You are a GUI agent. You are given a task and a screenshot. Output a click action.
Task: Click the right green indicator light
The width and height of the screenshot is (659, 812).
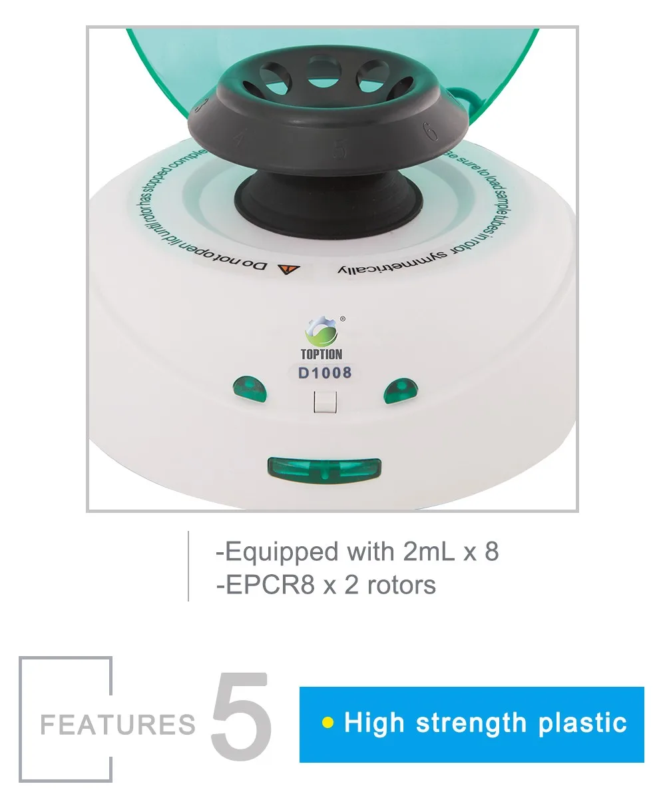(x=400, y=390)
